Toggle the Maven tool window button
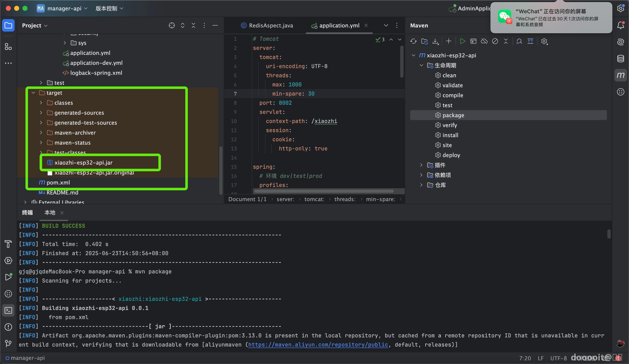The image size is (629, 364). pyautogui.click(x=620, y=75)
